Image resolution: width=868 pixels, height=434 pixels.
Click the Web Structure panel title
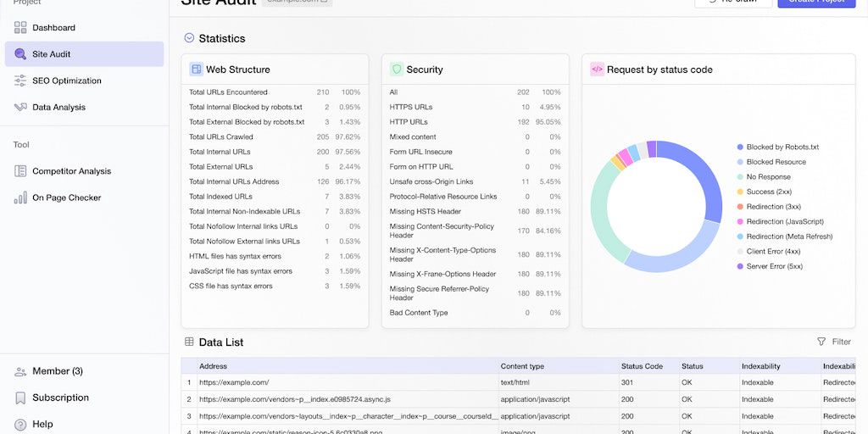238,70
